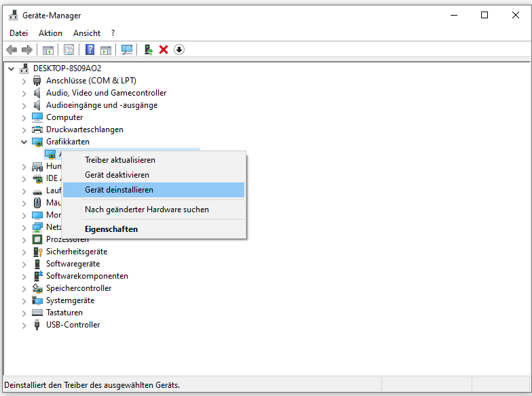Viewport: 532px width, 396px height.
Task: Expand the Systemgeräte node
Action: (24, 301)
